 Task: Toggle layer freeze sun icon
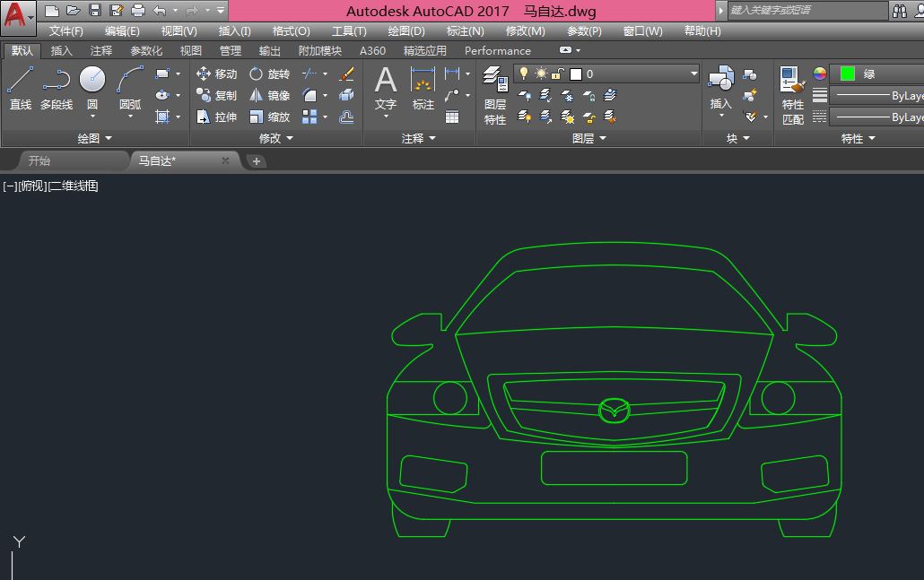tap(540, 73)
